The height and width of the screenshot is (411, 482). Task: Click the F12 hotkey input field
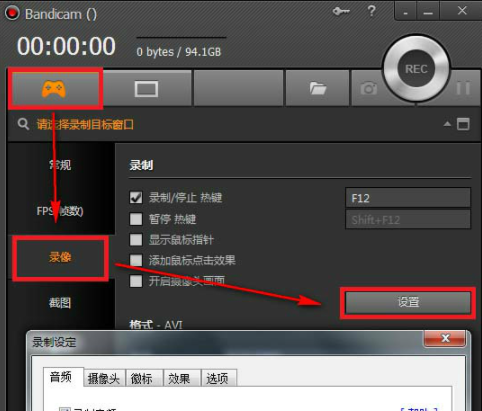pos(408,198)
